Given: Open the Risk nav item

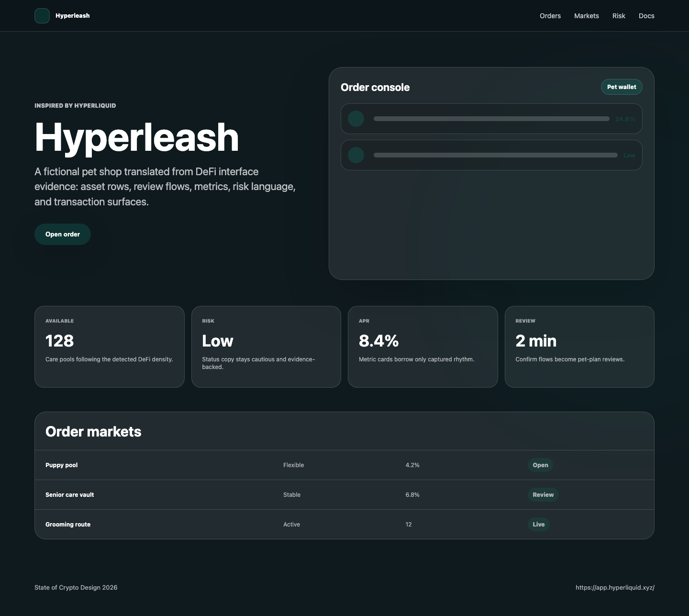Looking at the screenshot, I should [x=619, y=16].
